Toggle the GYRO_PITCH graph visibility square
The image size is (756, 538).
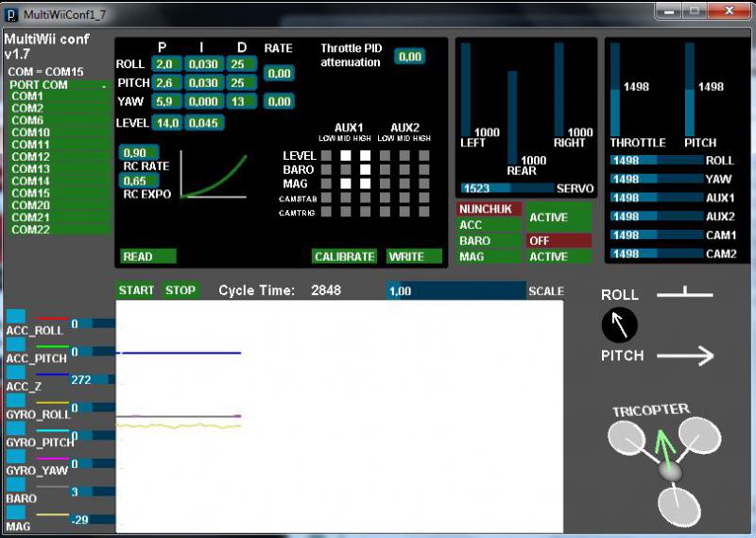point(15,428)
